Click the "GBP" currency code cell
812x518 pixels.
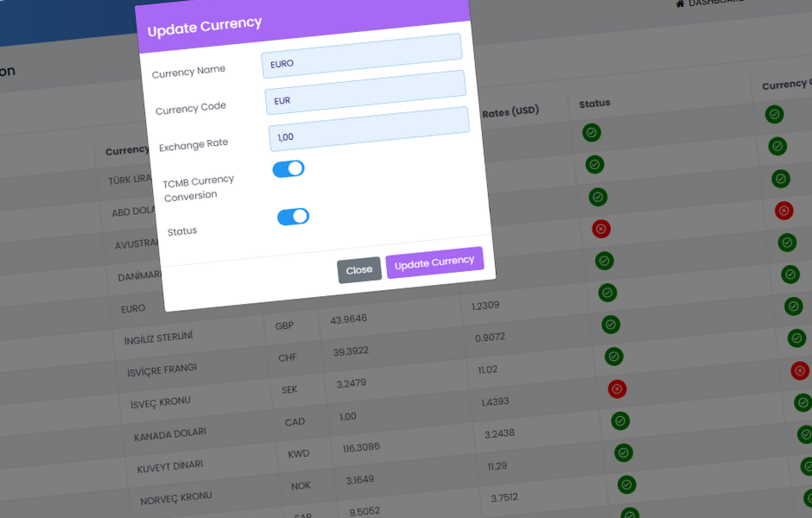click(x=284, y=326)
